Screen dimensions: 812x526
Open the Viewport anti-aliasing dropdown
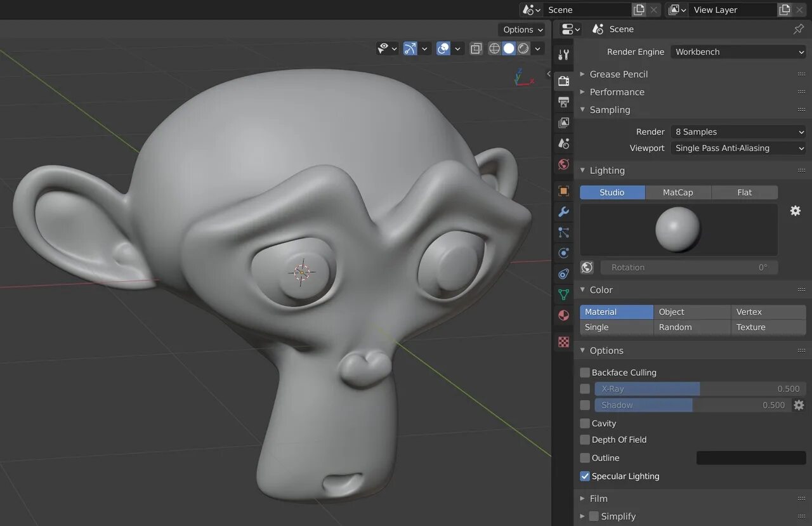pyautogui.click(x=738, y=148)
